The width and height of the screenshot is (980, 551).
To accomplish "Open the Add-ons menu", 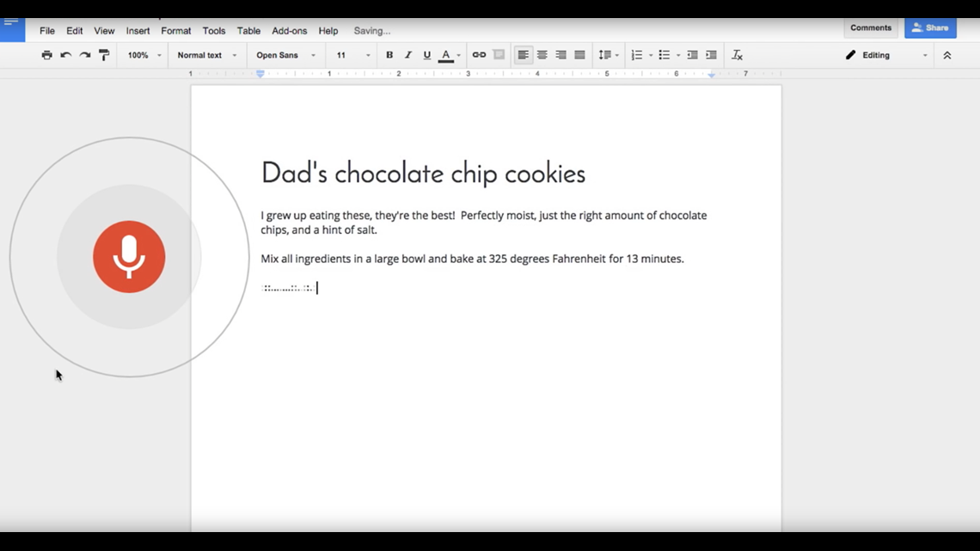I will pos(289,31).
